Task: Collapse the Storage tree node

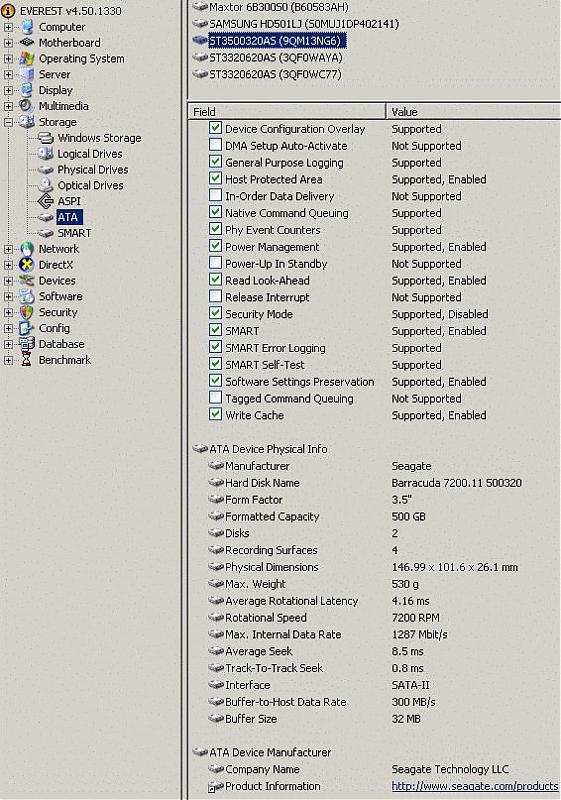Action: [8, 122]
